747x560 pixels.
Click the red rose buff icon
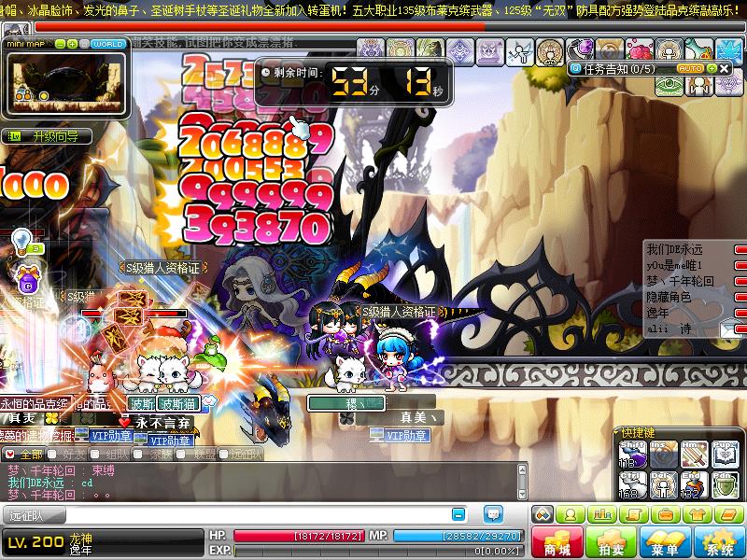pos(640,49)
